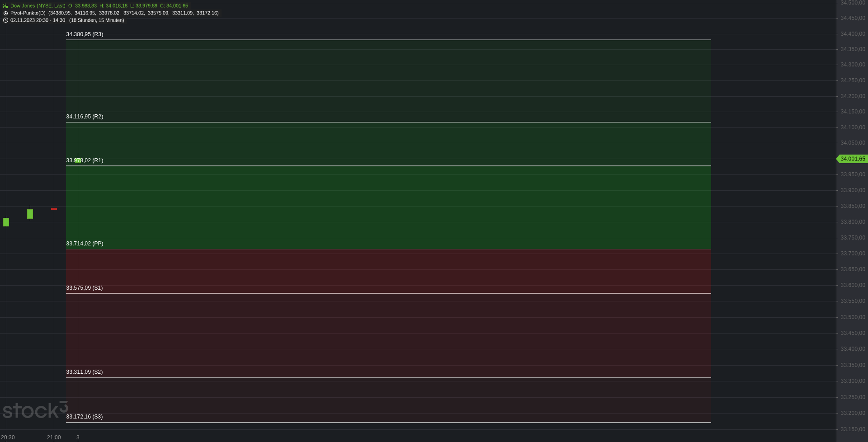
Task: Select the 33.172,16 (S3) support label
Action: [x=85, y=417]
